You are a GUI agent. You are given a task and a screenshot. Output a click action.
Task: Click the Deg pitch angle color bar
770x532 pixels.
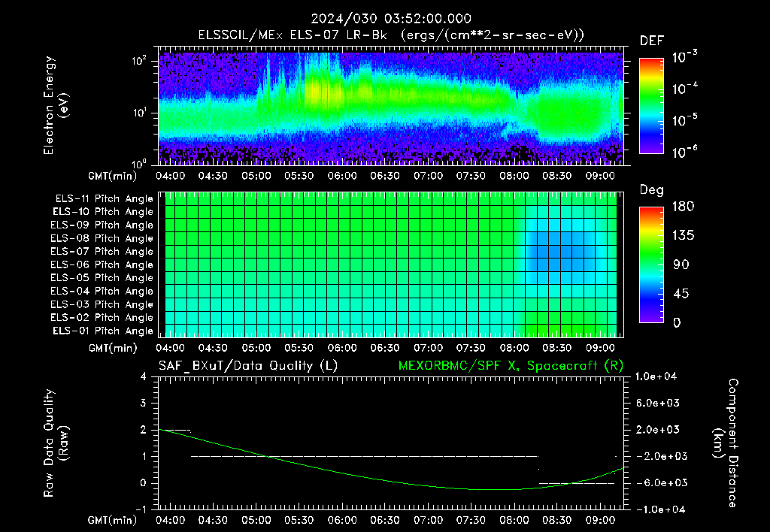[x=651, y=264]
